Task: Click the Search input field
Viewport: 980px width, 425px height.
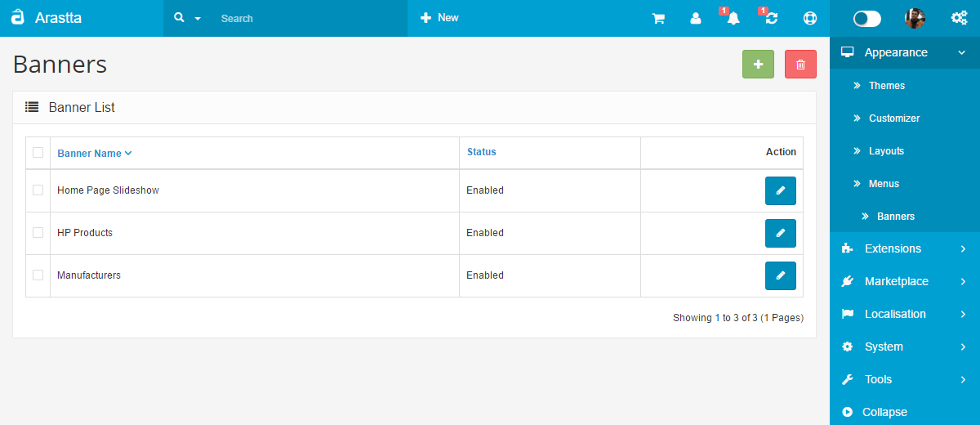Action: (x=310, y=18)
